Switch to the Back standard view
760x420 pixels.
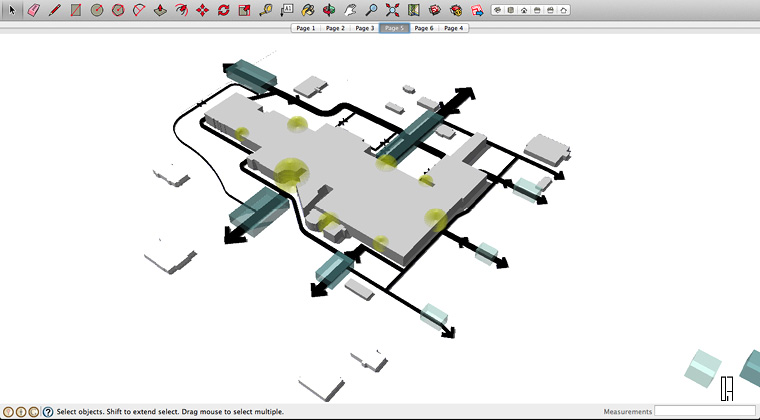click(550, 10)
